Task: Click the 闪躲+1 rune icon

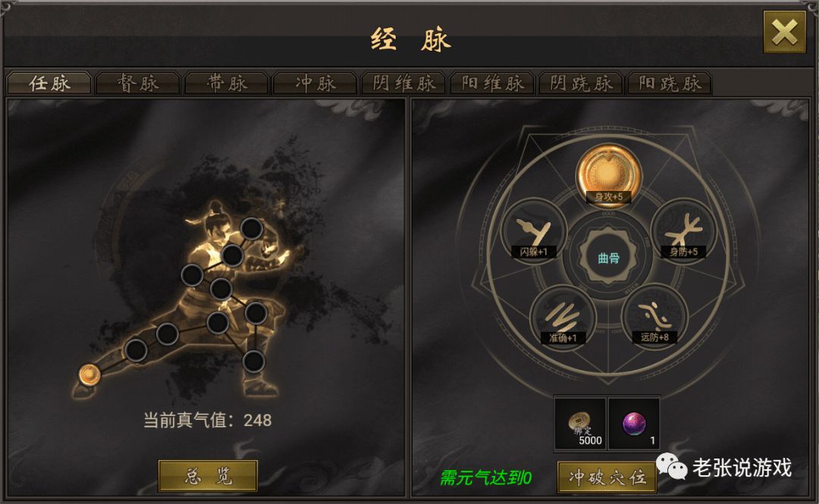Action: pyautogui.click(x=534, y=233)
